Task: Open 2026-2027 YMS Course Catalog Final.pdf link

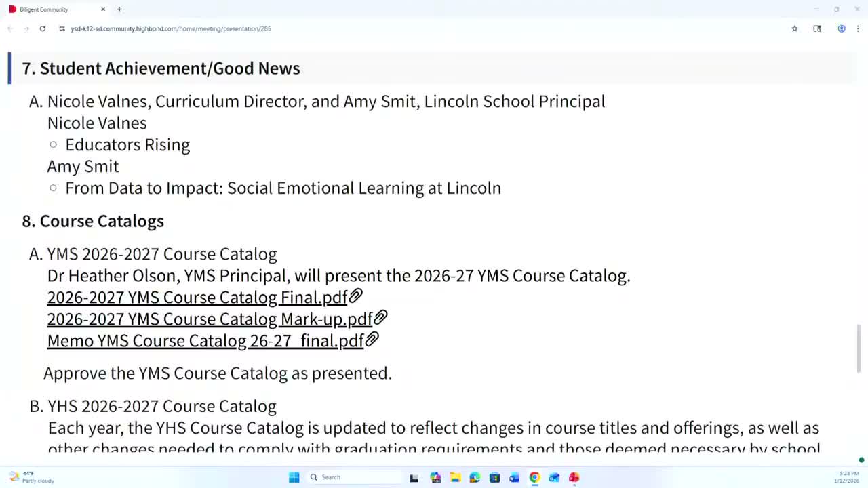Action: click(x=197, y=297)
